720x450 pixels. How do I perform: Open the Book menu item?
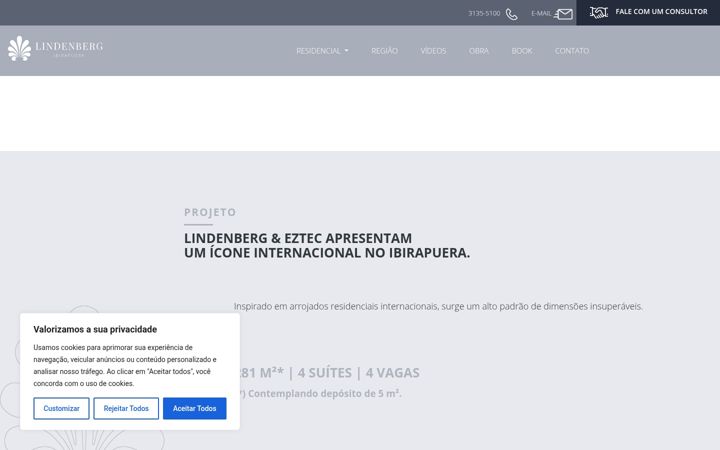pos(522,51)
